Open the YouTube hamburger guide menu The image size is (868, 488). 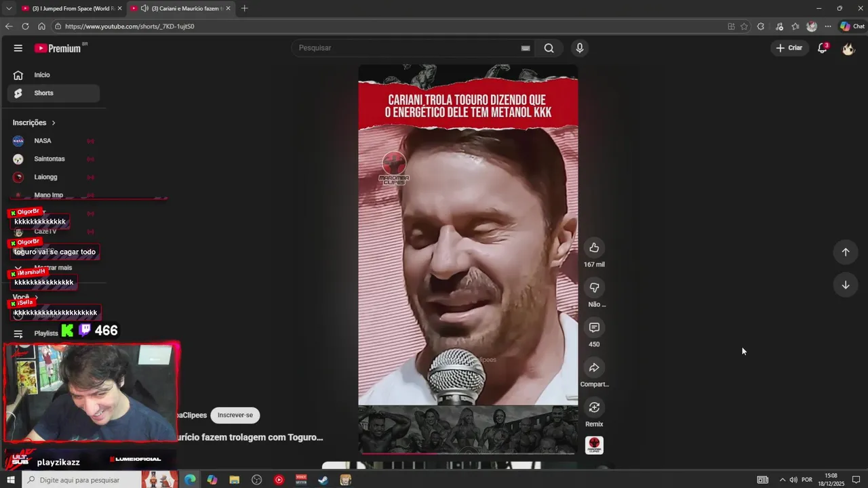[18, 48]
